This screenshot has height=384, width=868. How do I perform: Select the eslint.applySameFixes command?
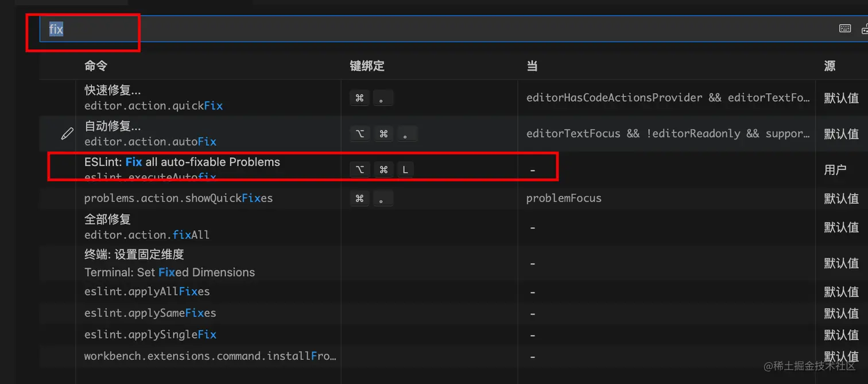[x=150, y=313]
